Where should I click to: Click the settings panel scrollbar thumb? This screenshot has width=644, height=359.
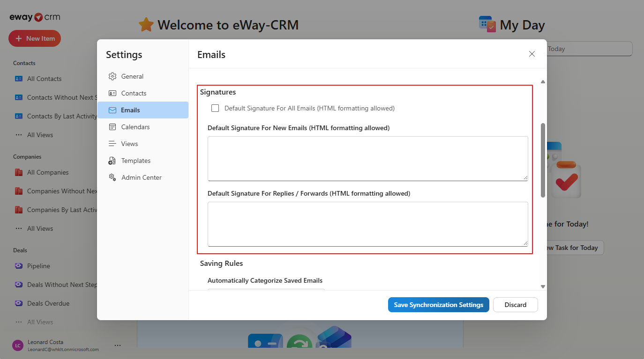click(x=543, y=160)
